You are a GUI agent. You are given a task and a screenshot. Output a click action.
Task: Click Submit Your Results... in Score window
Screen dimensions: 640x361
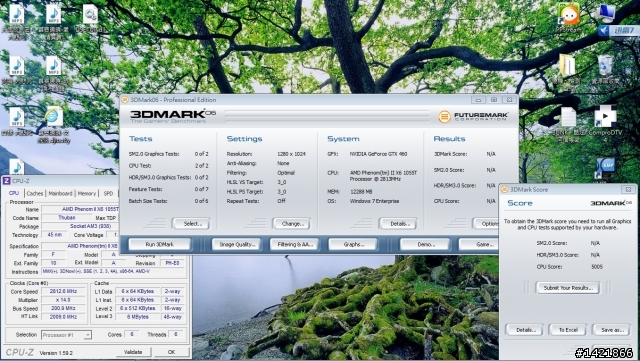(568, 288)
